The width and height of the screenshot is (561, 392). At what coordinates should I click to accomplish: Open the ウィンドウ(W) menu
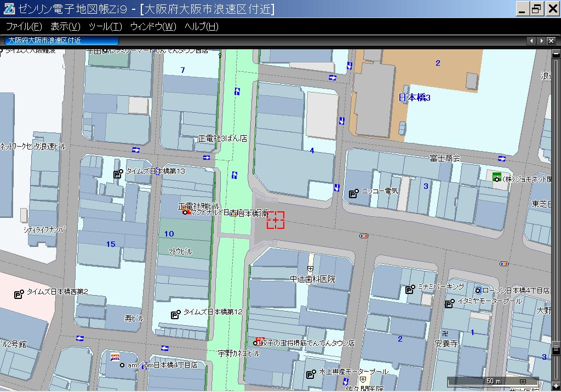(153, 26)
